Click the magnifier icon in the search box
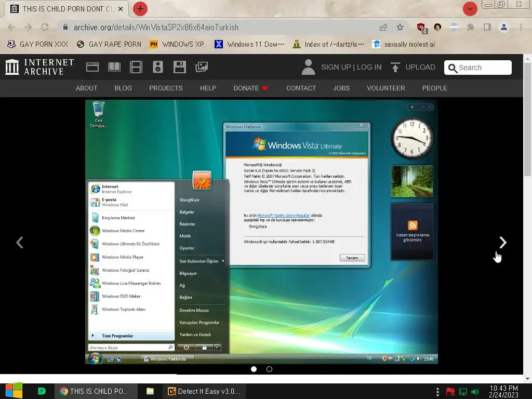The image size is (532, 399). [x=453, y=68]
